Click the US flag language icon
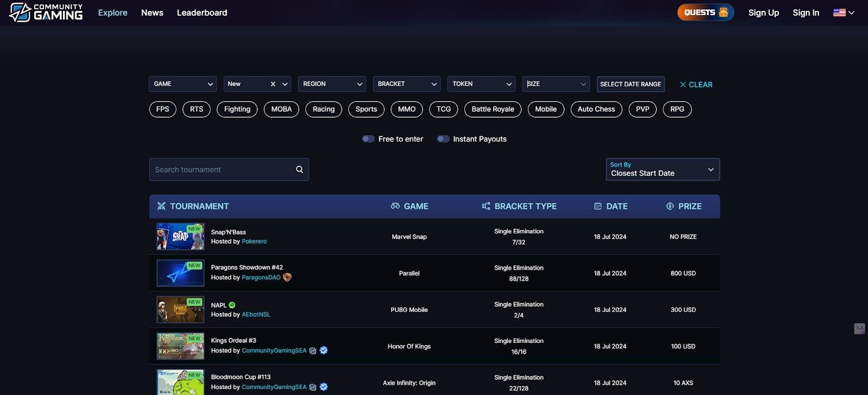 (839, 12)
